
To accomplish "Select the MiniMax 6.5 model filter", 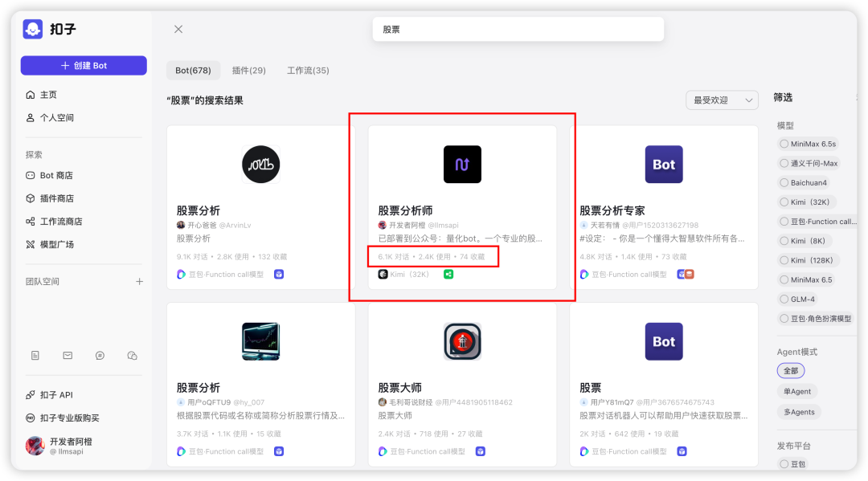I will (x=805, y=279).
